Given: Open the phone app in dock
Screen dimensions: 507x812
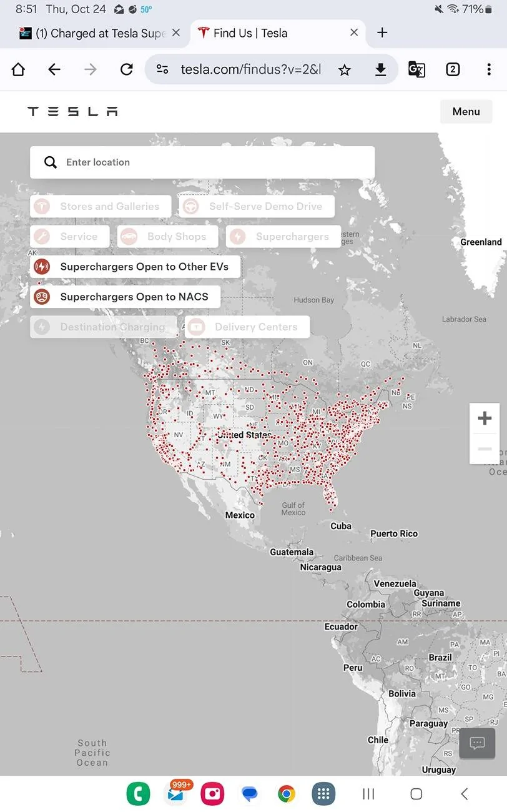Looking at the screenshot, I should (x=138, y=794).
